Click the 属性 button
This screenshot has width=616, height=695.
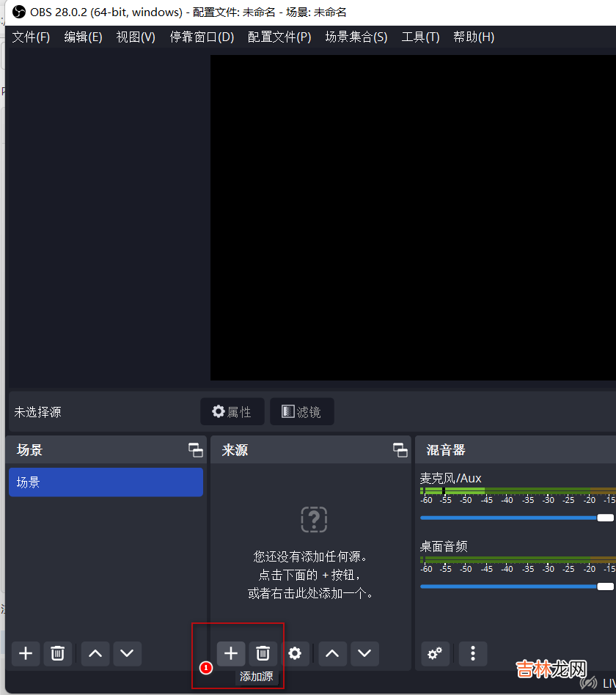tap(232, 412)
